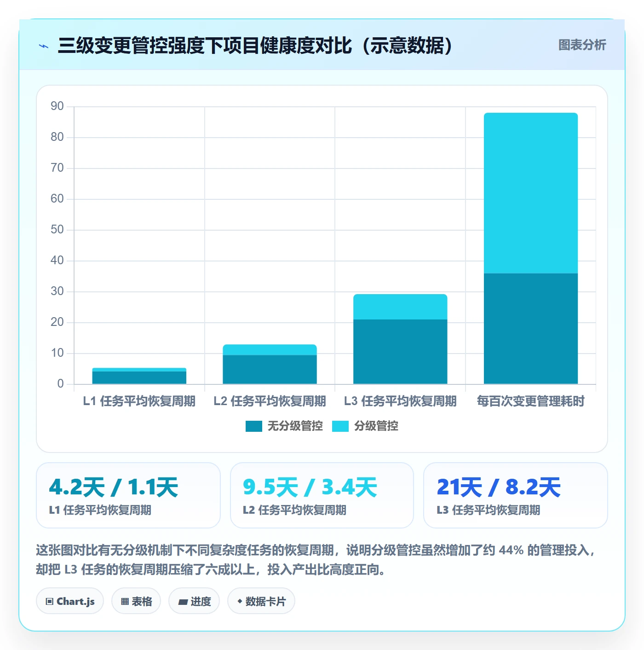Click the 每百次变更管理耗时 light cyan segment

pyautogui.click(x=531, y=193)
